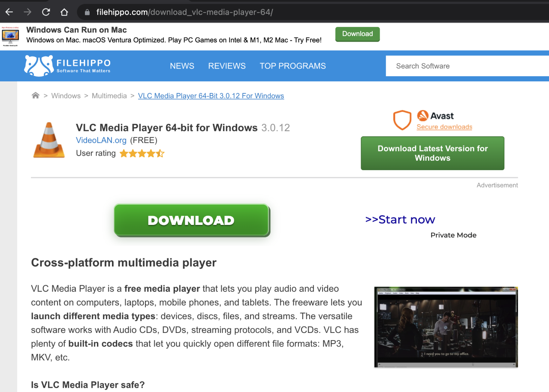Click the 'User rating' label
This screenshot has height=392, width=549.
coord(96,153)
